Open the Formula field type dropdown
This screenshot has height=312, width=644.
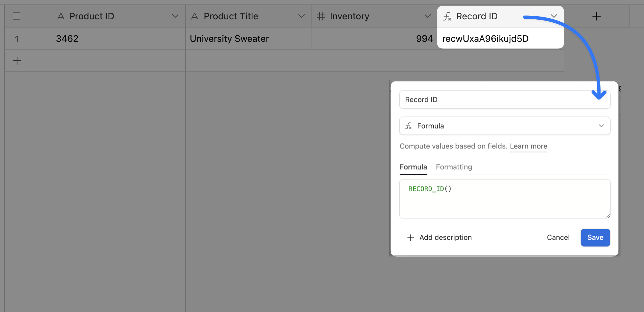tap(601, 126)
